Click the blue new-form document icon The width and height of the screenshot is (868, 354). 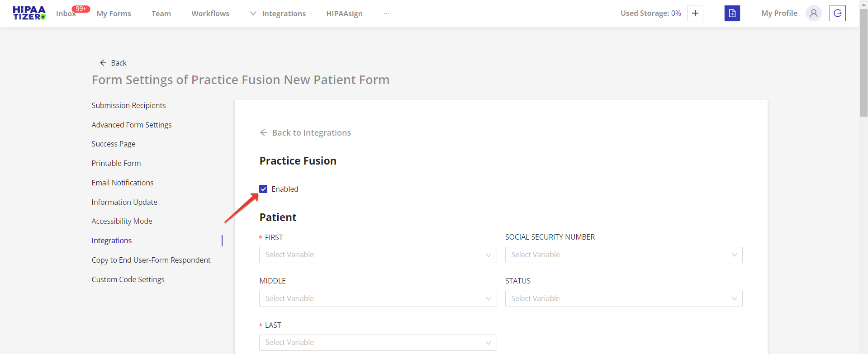732,13
